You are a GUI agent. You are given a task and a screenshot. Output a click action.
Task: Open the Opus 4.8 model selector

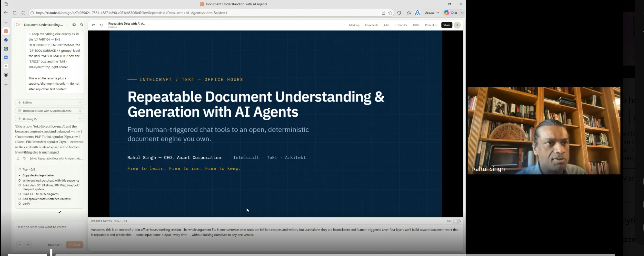tap(55, 245)
